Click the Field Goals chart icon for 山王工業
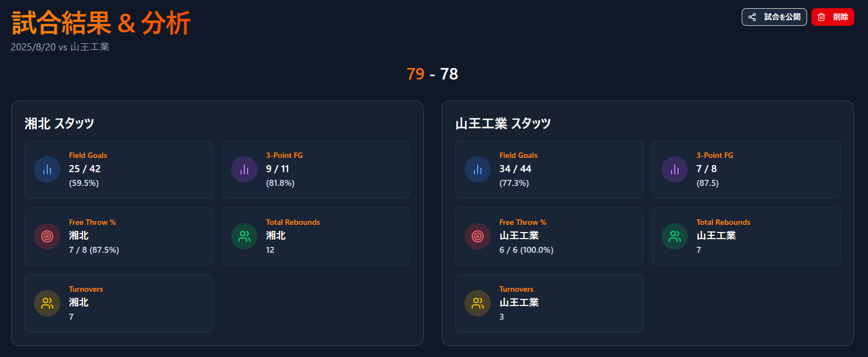This screenshot has width=868, height=357. pyautogui.click(x=478, y=169)
